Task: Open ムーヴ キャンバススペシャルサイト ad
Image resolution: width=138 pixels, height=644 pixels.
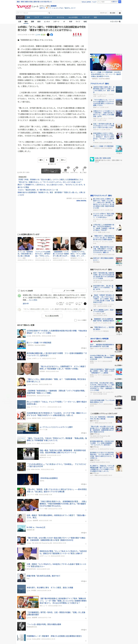Action: click(56, 427)
